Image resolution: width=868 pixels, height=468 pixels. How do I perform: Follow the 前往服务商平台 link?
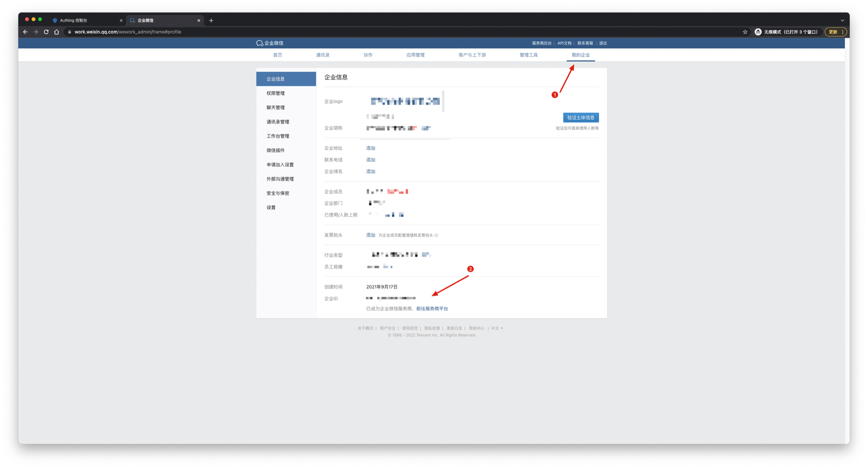(x=432, y=309)
